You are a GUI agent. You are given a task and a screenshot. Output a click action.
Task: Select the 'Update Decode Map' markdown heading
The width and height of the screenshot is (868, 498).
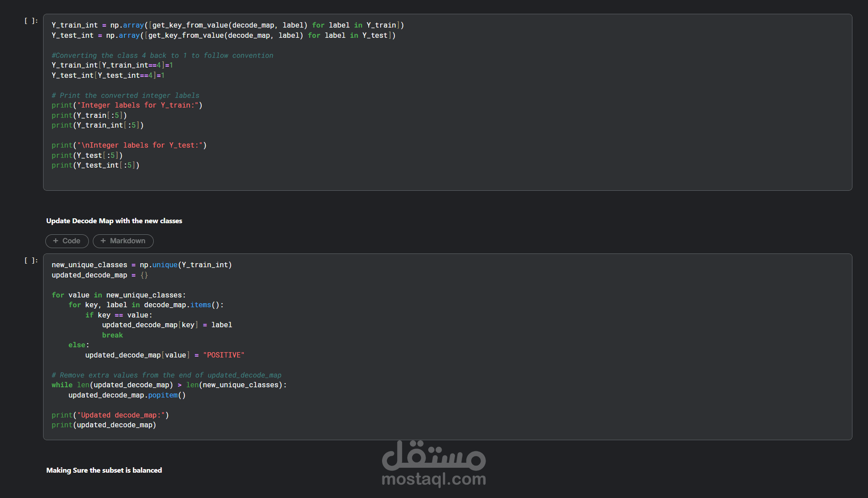click(x=114, y=221)
